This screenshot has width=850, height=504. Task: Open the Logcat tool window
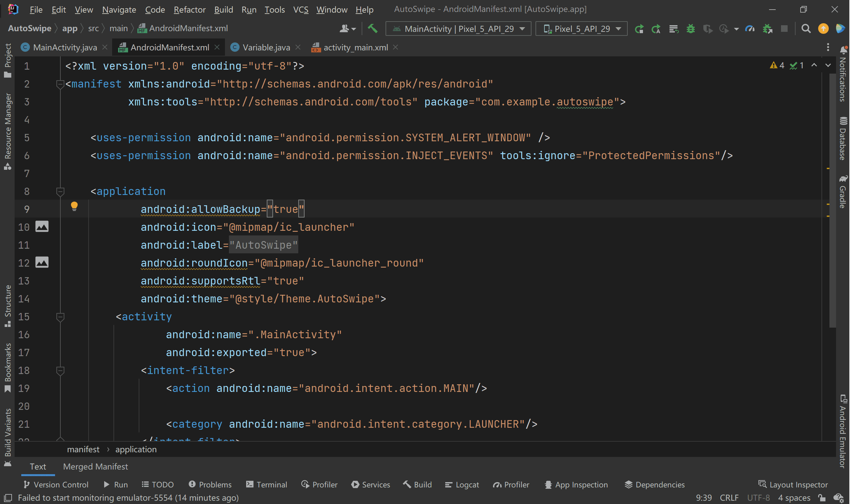coord(462,485)
